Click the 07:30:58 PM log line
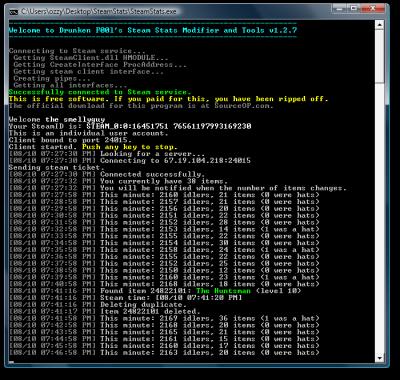 [164, 215]
